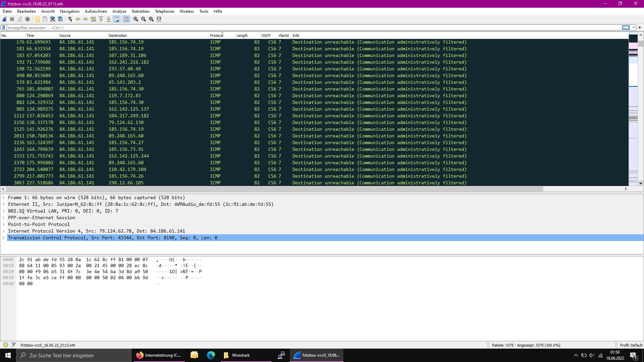Open the Bearbeiten menu

(26, 11)
